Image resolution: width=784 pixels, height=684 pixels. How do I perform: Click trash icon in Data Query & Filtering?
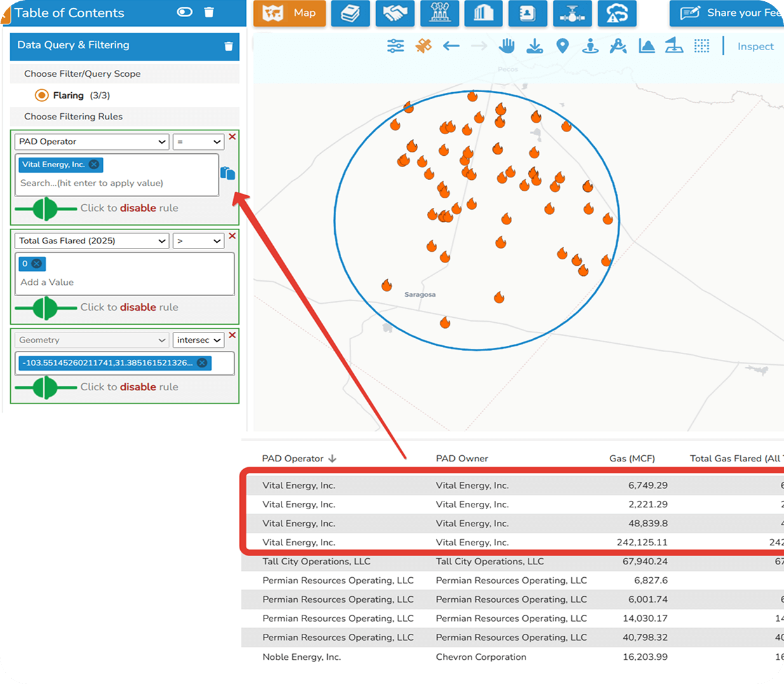[229, 46]
